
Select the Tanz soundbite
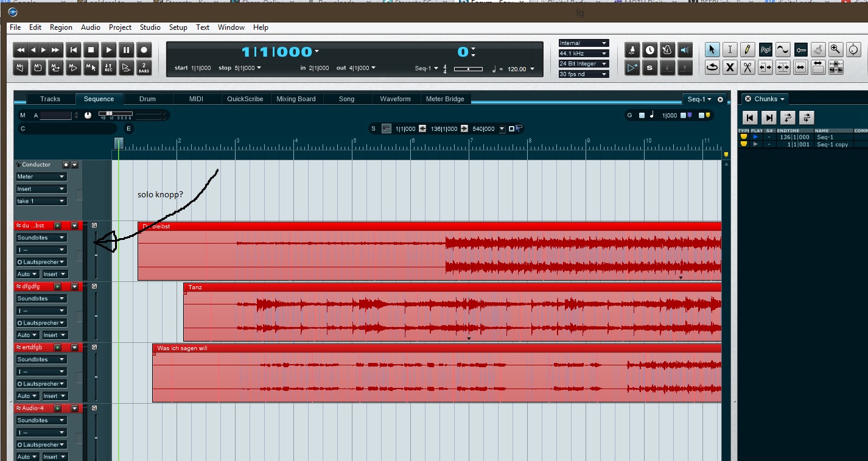pos(452,312)
